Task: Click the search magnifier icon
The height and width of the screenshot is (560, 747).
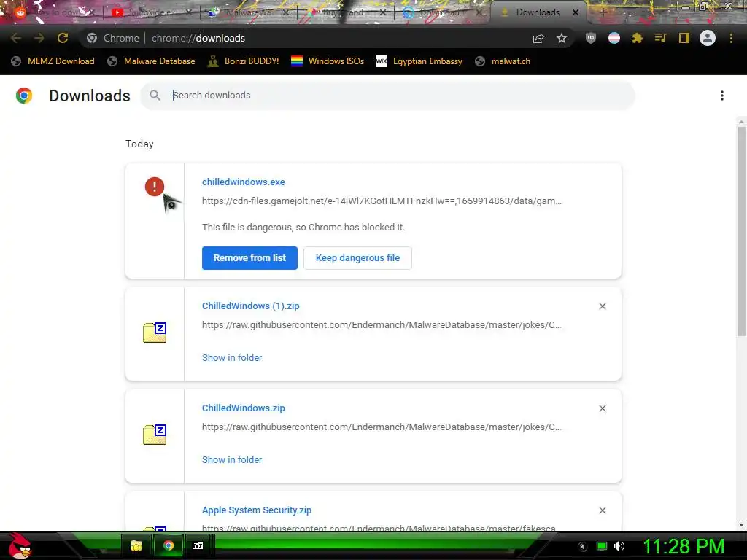Action: click(x=155, y=96)
